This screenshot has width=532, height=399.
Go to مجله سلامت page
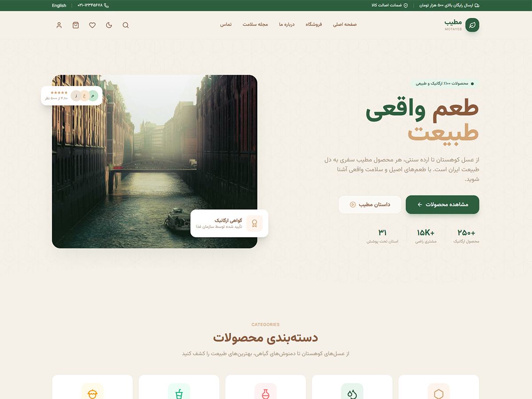tap(255, 24)
